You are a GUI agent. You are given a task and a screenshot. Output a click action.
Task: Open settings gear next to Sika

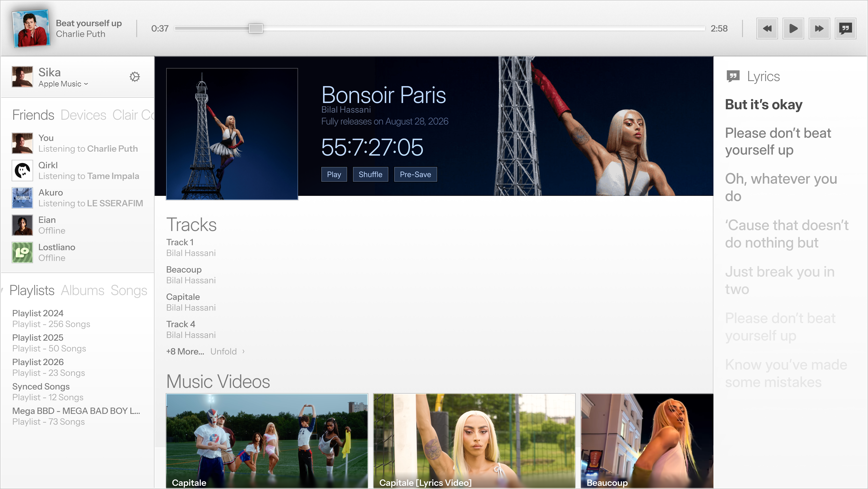[134, 77]
